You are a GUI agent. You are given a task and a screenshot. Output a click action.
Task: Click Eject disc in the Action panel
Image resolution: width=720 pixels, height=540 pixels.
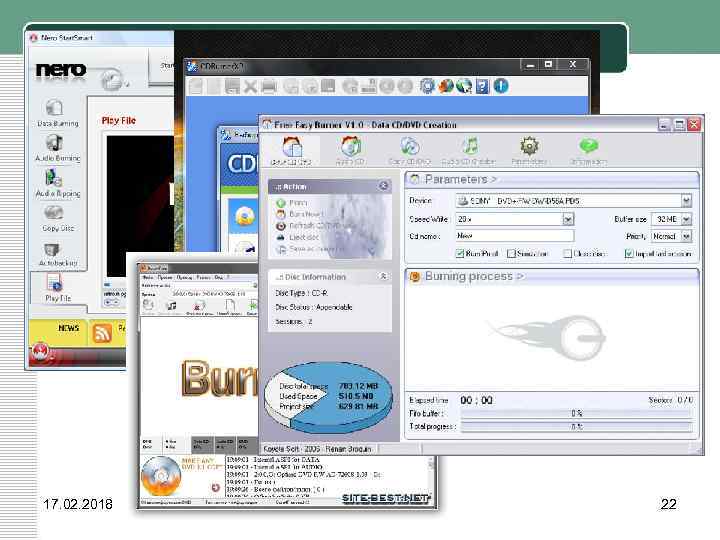click(x=298, y=237)
